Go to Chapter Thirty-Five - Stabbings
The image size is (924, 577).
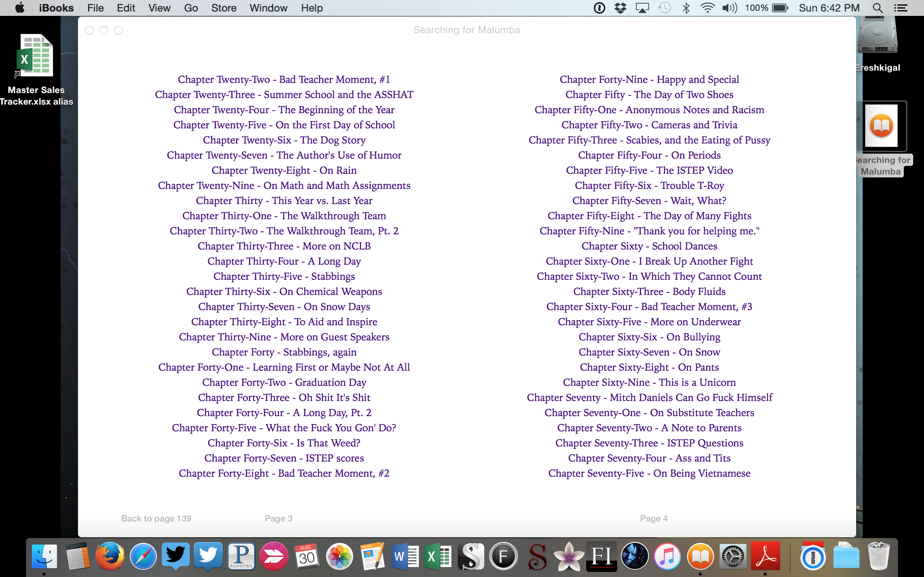[284, 276]
